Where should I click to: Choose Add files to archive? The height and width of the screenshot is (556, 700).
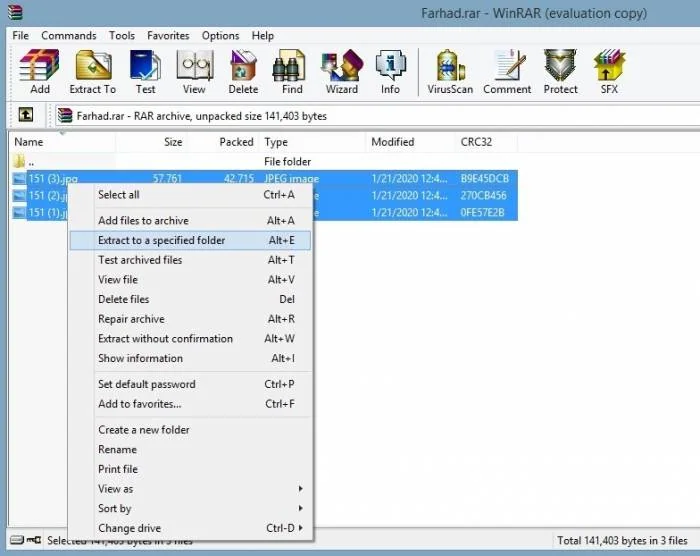[x=191, y=221]
